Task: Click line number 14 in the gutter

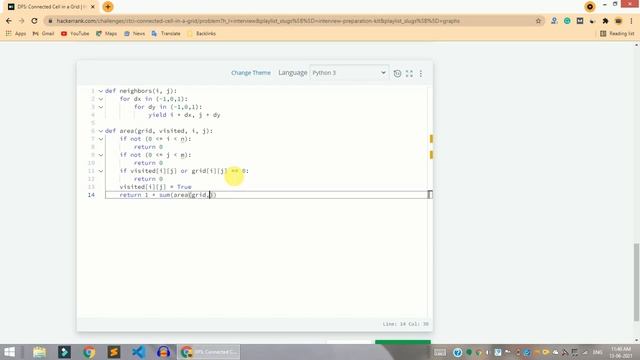Action: (x=91, y=195)
